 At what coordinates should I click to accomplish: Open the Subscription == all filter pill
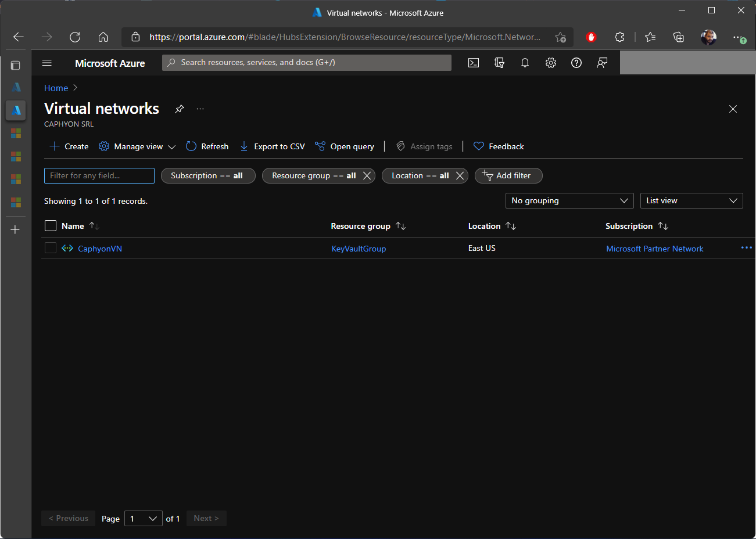click(x=208, y=175)
